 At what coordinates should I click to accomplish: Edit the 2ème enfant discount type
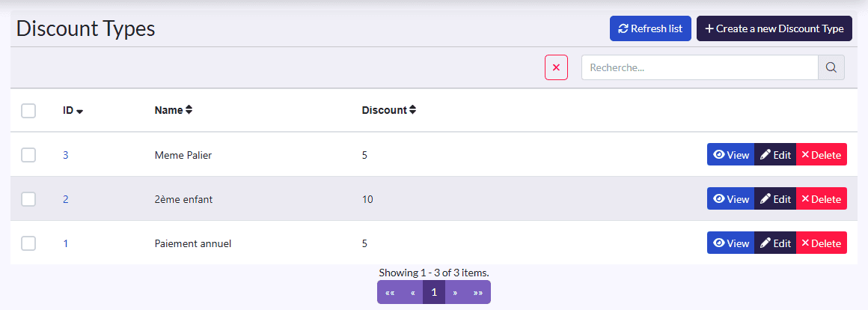[775, 198]
